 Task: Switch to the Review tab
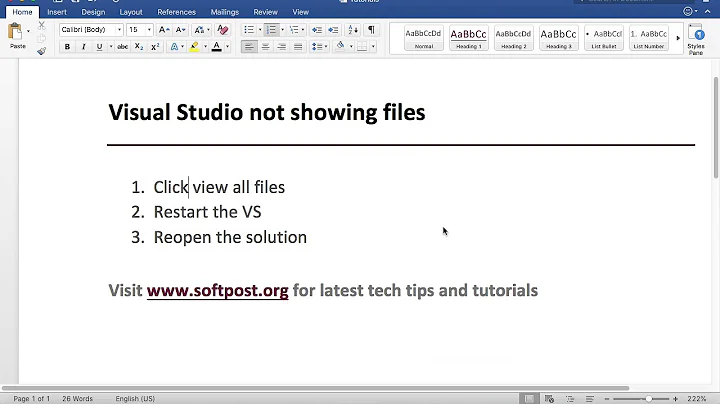pos(265,12)
